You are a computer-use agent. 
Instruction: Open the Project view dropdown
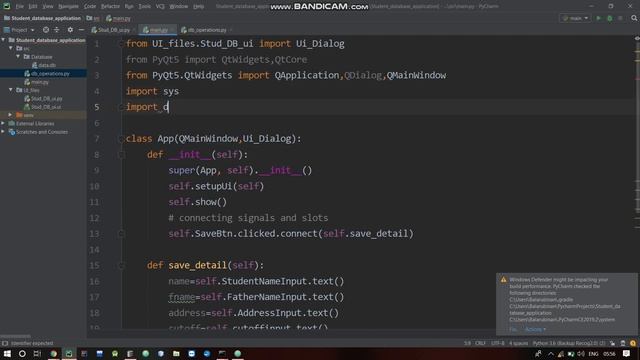point(19,30)
